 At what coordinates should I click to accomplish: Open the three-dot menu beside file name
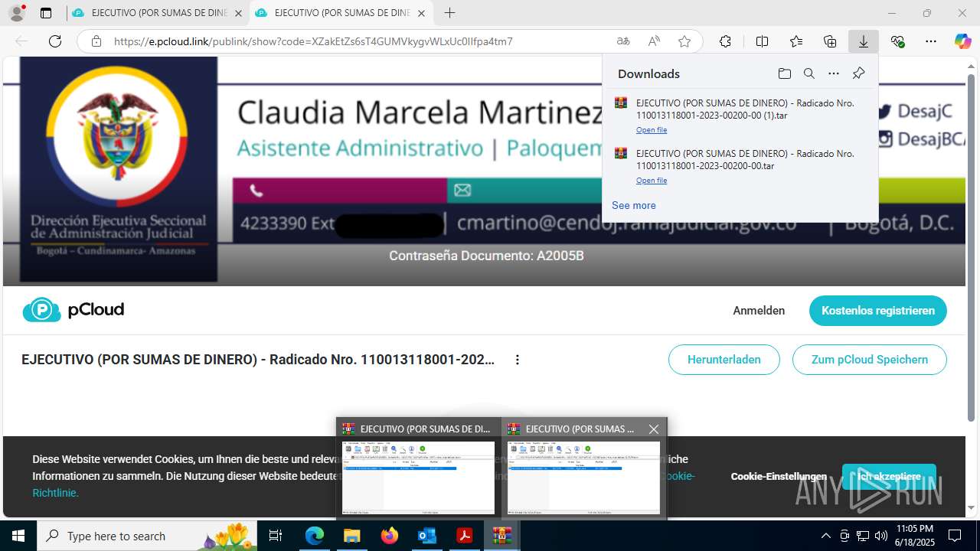pyautogui.click(x=518, y=360)
